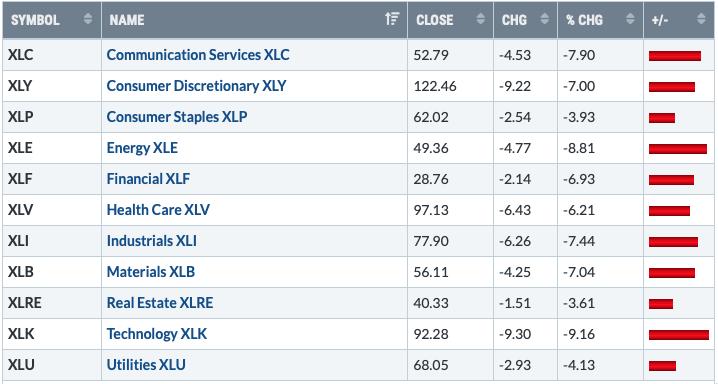Open Energy XLE link
Viewport: 718px width, 384px height.
(142, 148)
